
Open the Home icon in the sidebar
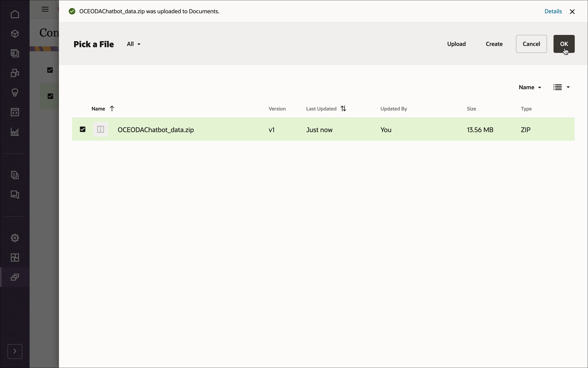click(x=15, y=14)
